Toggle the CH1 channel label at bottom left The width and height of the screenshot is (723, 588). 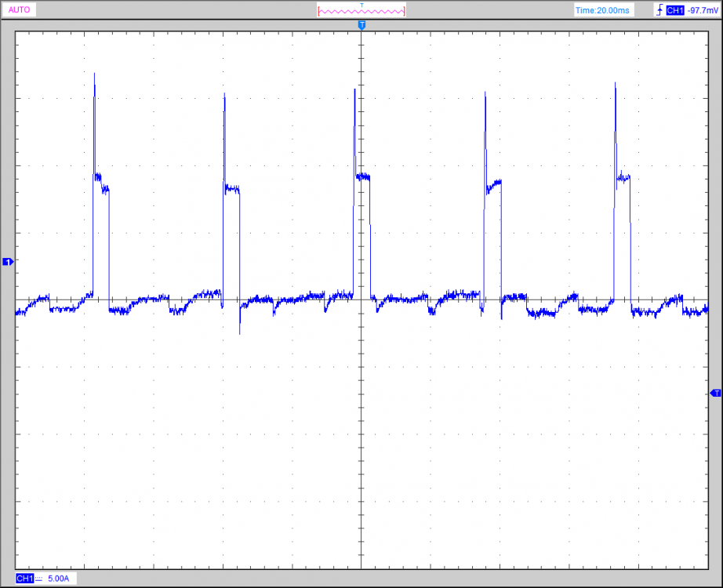(x=24, y=578)
